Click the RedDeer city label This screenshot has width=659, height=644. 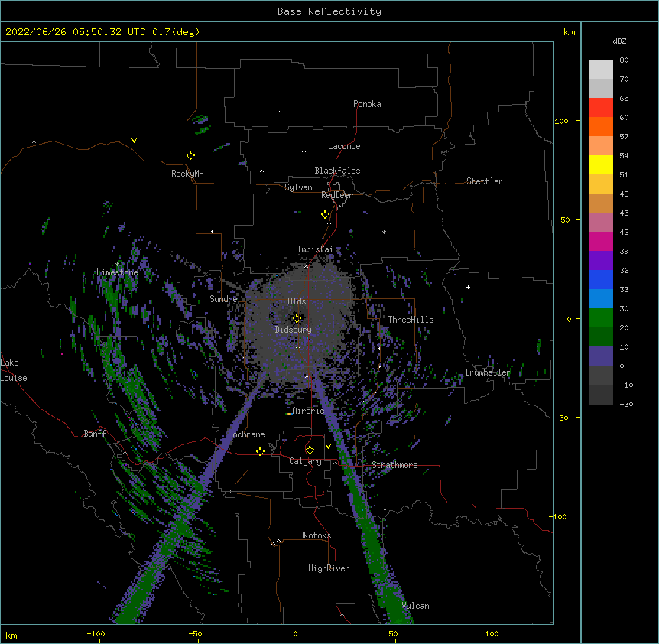[336, 195]
